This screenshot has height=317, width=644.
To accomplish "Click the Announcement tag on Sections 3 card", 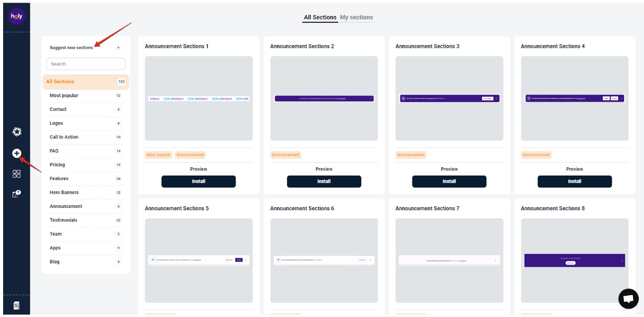I will [x=411, y=155].
